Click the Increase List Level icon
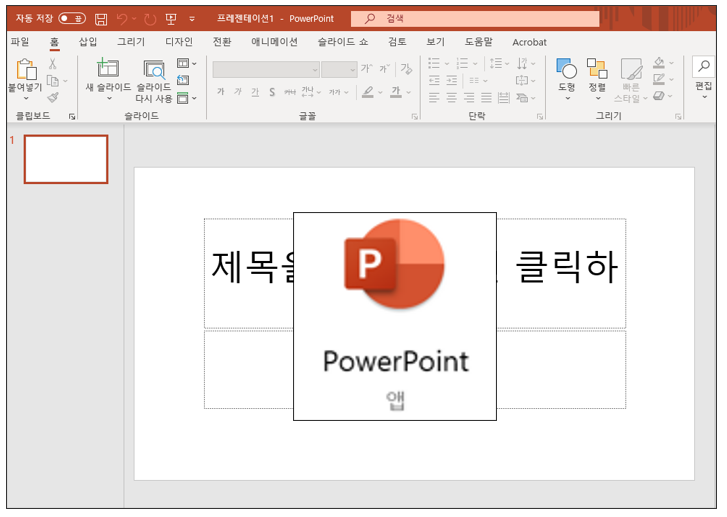Viewport: 727px width, 517px height. click(452, 81)
